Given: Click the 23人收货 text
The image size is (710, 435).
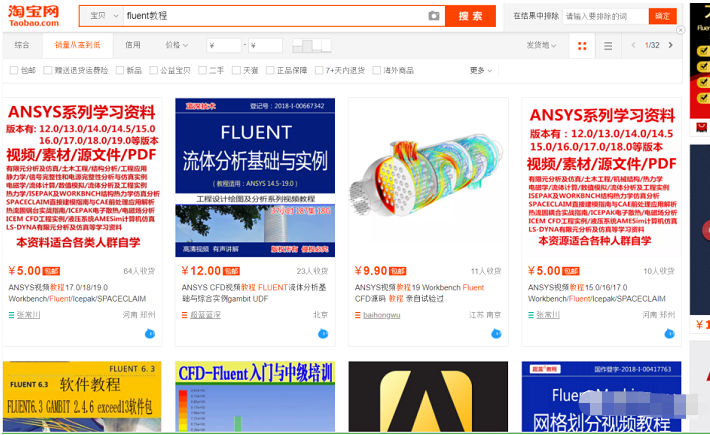Looking at the screenshot, I should click(312, 271).
